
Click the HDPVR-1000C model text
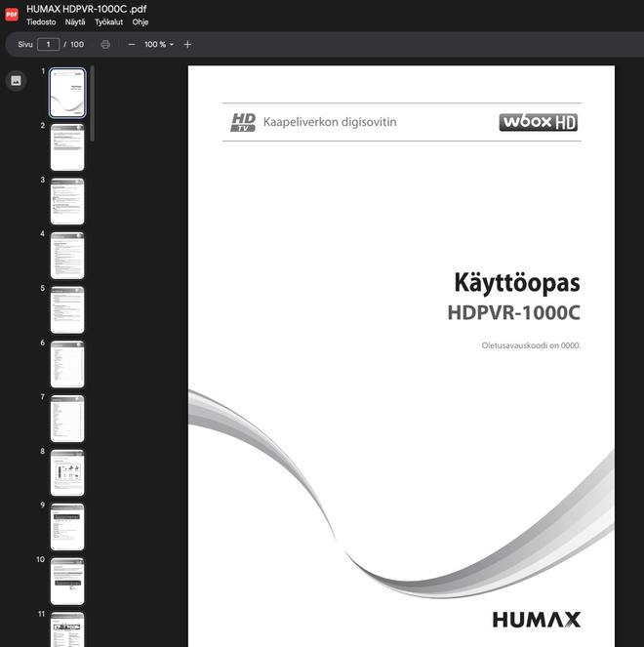514,313
